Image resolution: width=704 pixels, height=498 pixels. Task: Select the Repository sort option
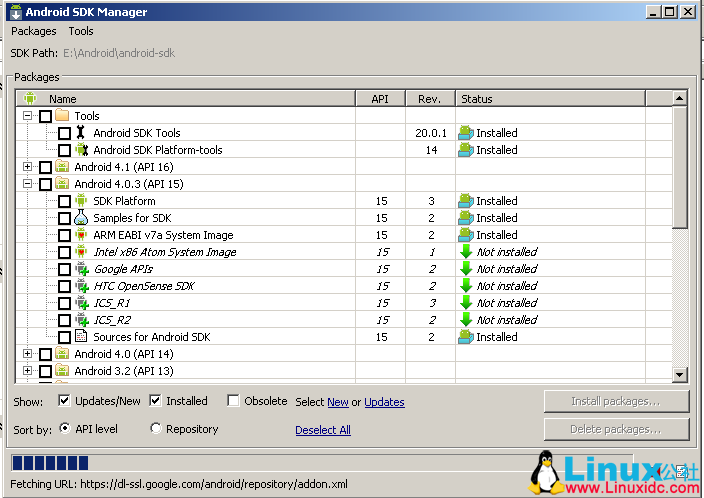pos(156,428)
